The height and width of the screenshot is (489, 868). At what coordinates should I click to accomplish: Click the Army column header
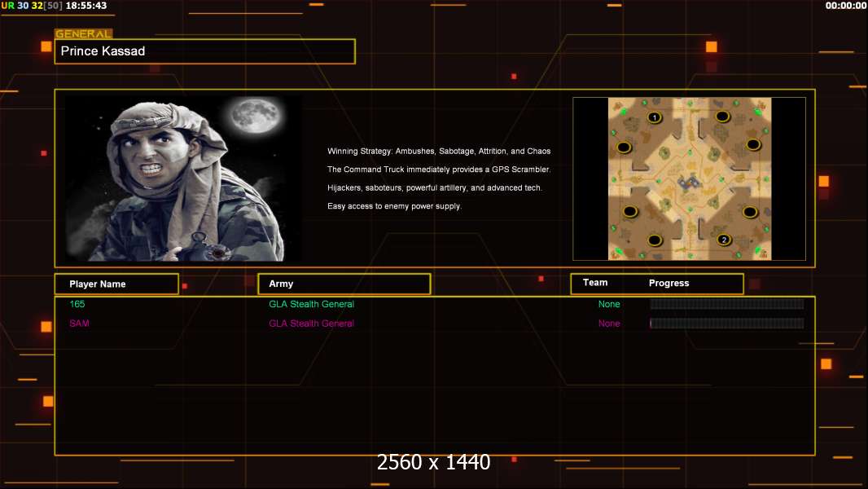coord(344,284)
